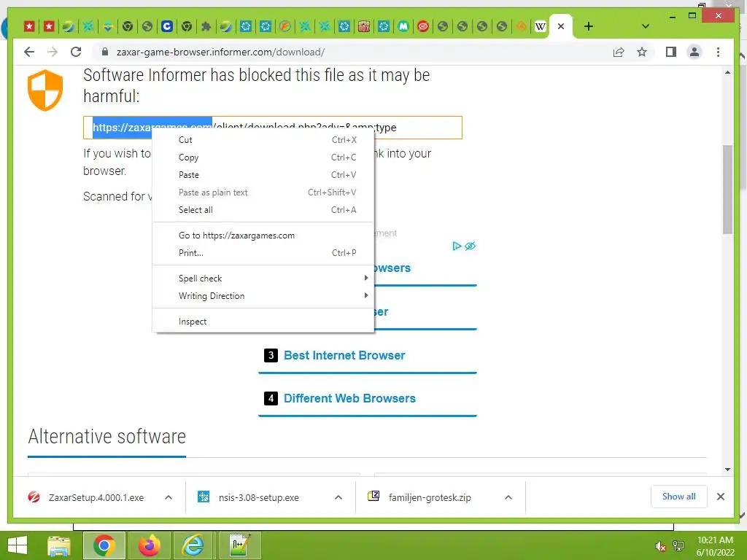The height and width of the screenshot is (560, 747).
Task: Close the active tab
Action: point(561,26)
